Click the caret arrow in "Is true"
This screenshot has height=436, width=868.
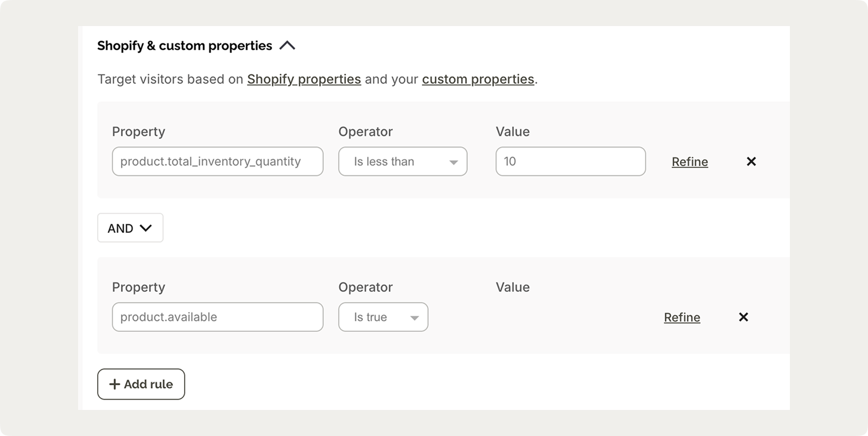(414, 318)
